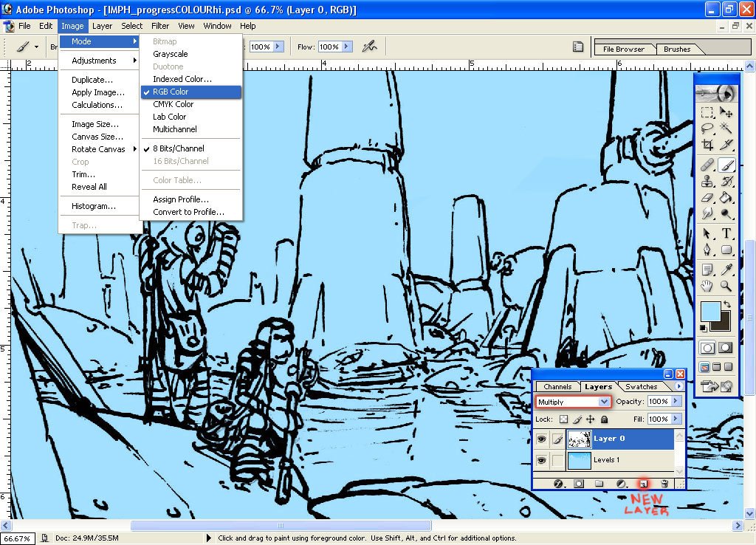Select the Lasso tool
This screenshot has height=545, width=756.
tap(707, 128)
